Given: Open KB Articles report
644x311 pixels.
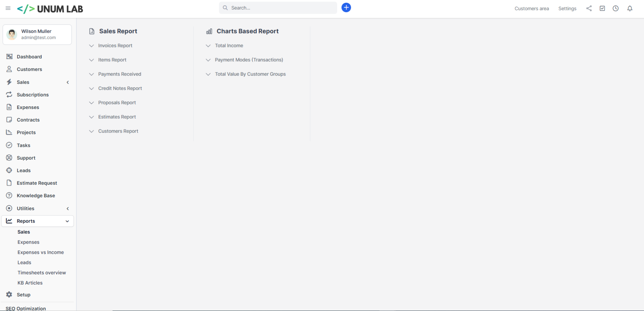Looking at the screenshot, I should (30, 283).
